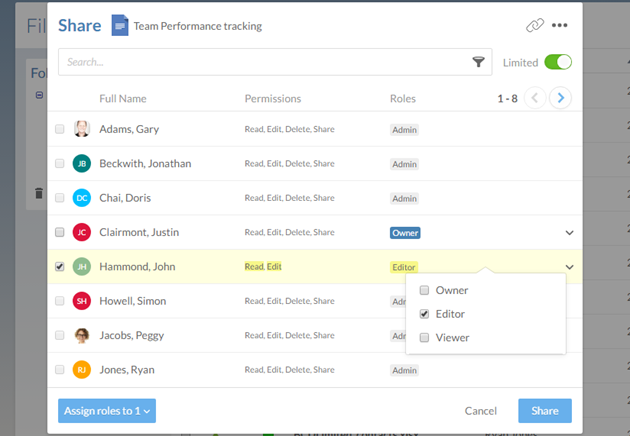Open the three-dot more options menu
The width and height of the screenshot is (630, 436).
(560, 25)
